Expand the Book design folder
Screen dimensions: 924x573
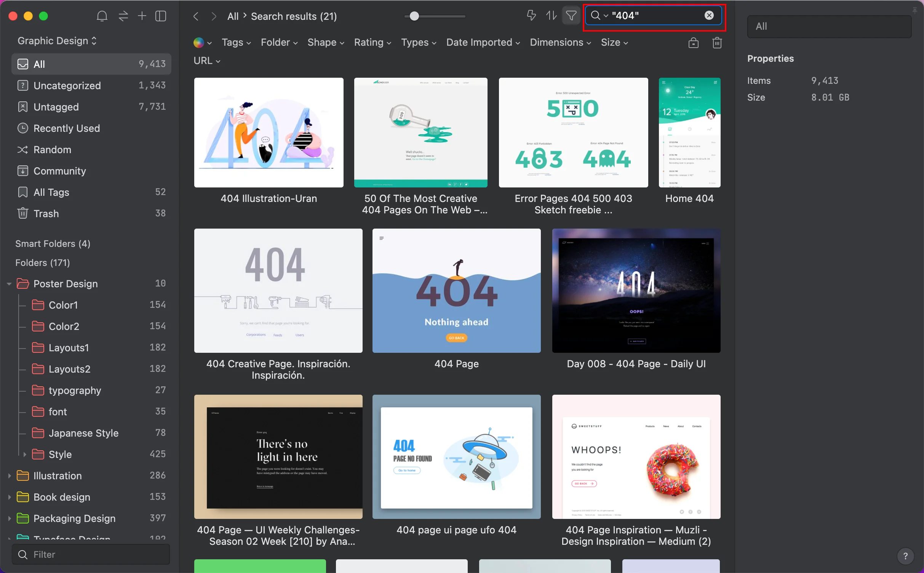coord(9,497)
